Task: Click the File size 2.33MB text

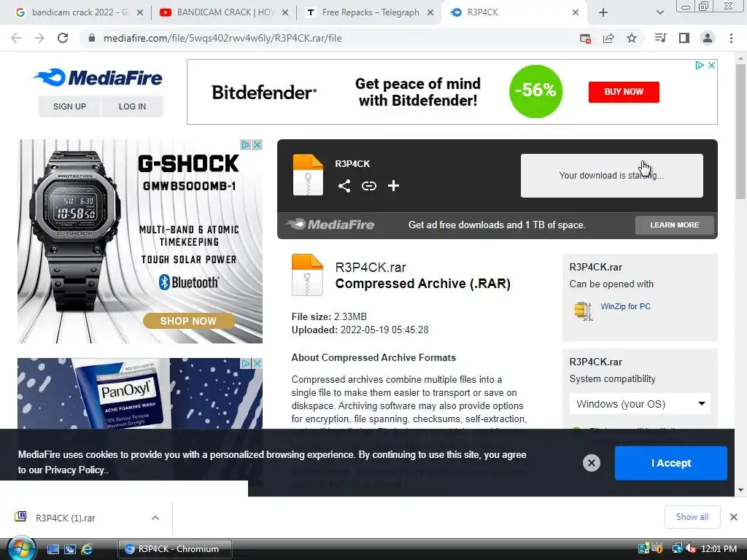Action: [x=329, y=316]
